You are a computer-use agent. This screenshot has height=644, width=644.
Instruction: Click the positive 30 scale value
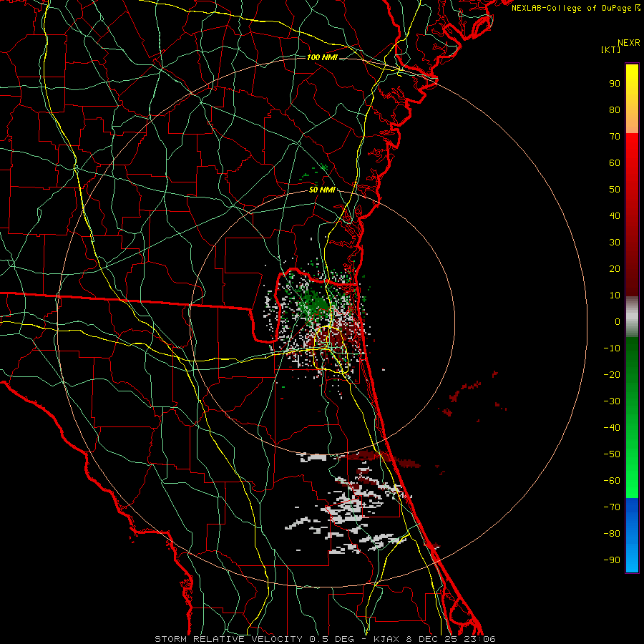615,243
